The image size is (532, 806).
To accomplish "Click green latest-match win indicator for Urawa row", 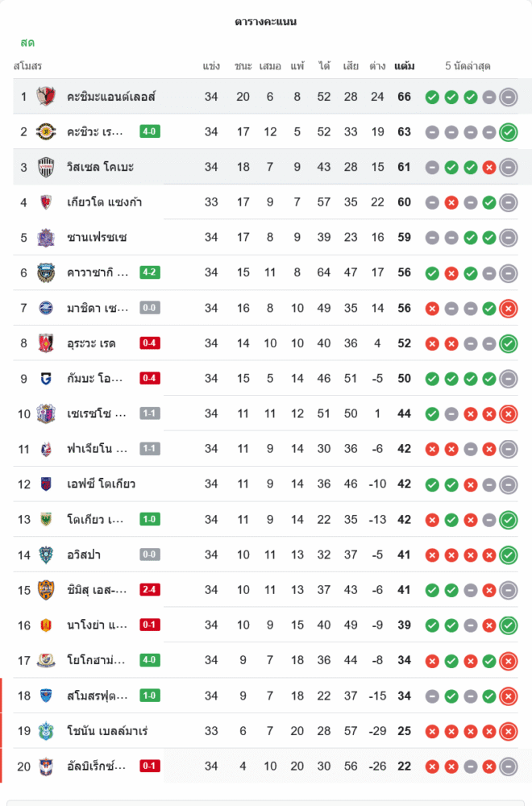I will 508,343.
